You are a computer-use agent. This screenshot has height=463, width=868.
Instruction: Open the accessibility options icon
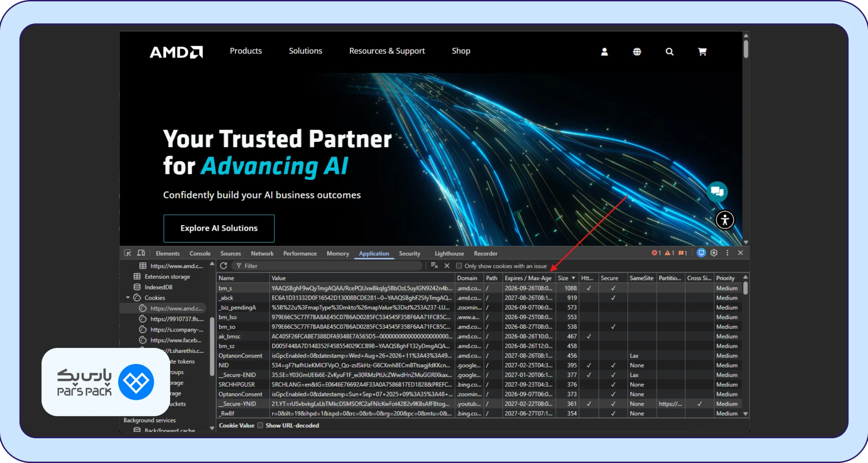point(725,220)
